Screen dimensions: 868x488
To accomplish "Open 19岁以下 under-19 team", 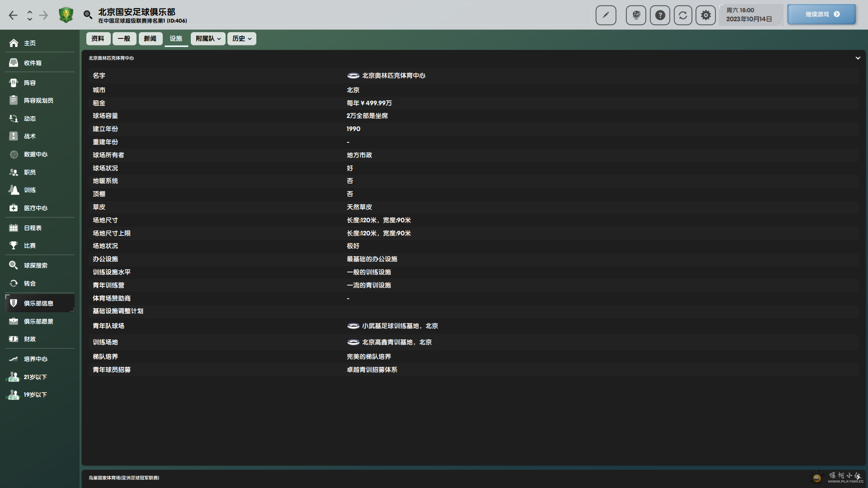I will [40, 394].
